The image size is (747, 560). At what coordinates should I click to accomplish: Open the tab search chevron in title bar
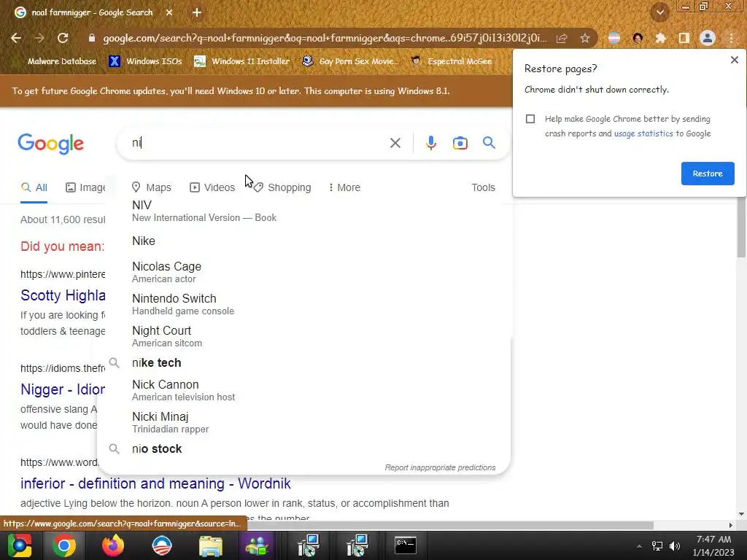tap(660, 12)
